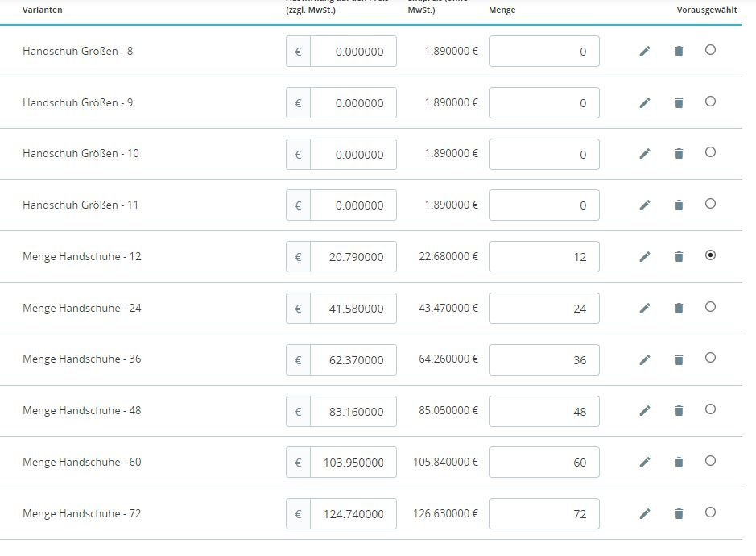Edit the Menge Handschuhe - 72 variant

point(645,514)
